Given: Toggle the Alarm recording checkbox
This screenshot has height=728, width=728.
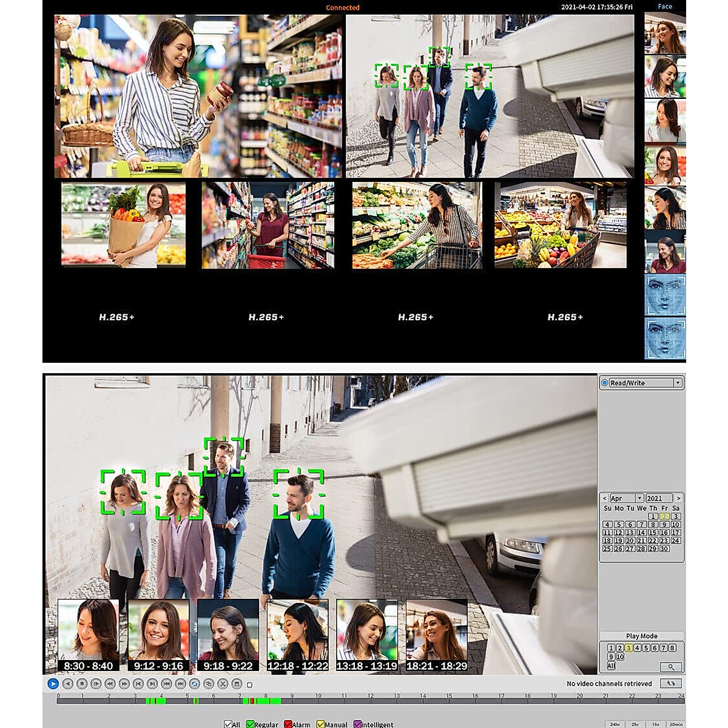Looking at the screenshot, I should pyautogui.click(x=288, y=724).
